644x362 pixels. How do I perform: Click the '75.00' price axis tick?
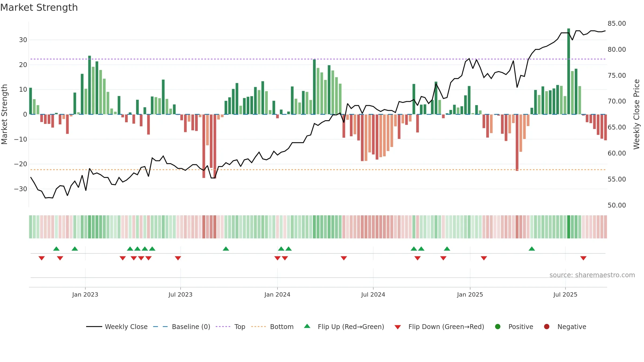[617, 76]
